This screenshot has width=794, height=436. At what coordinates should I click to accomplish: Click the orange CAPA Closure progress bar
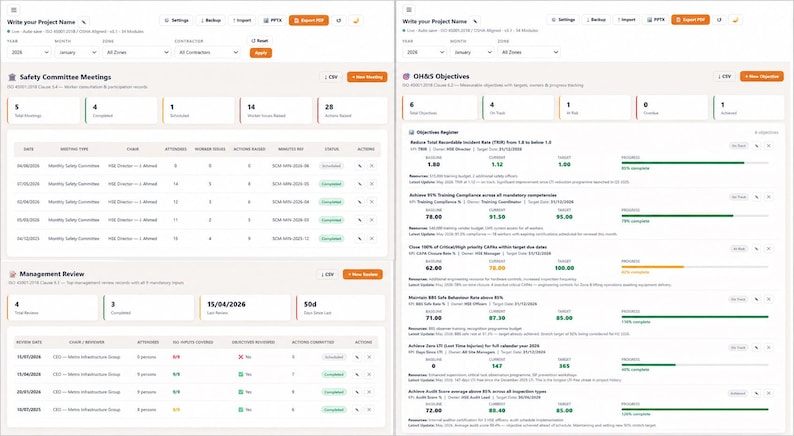point(695,267)
